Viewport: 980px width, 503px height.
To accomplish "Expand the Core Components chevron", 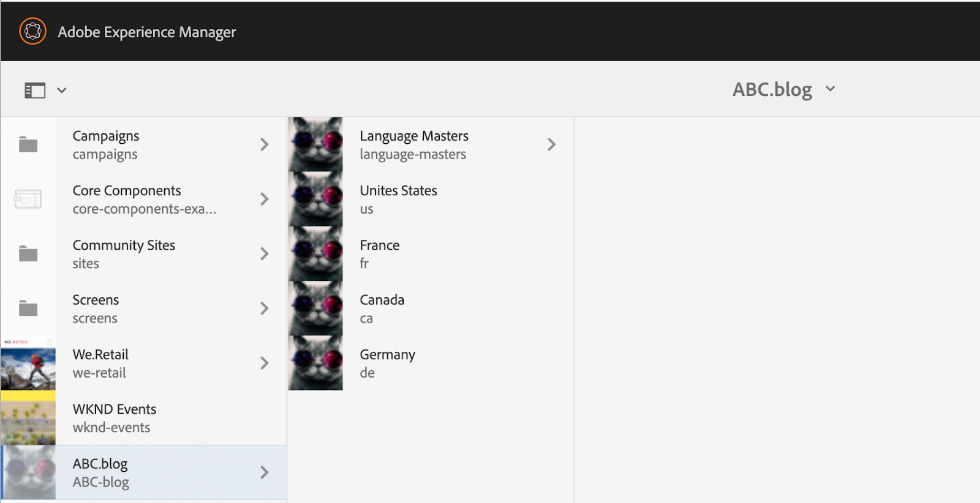I will (x=264, y=199).
